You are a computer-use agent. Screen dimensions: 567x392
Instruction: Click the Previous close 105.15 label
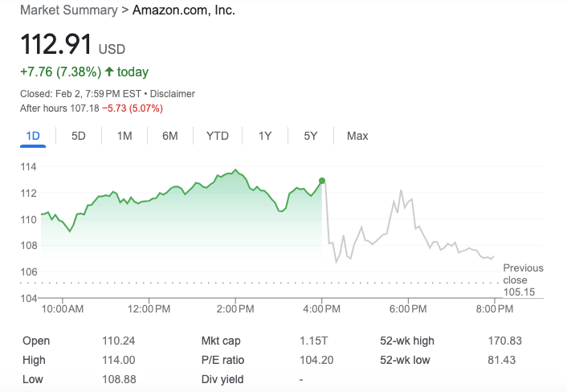523,280
